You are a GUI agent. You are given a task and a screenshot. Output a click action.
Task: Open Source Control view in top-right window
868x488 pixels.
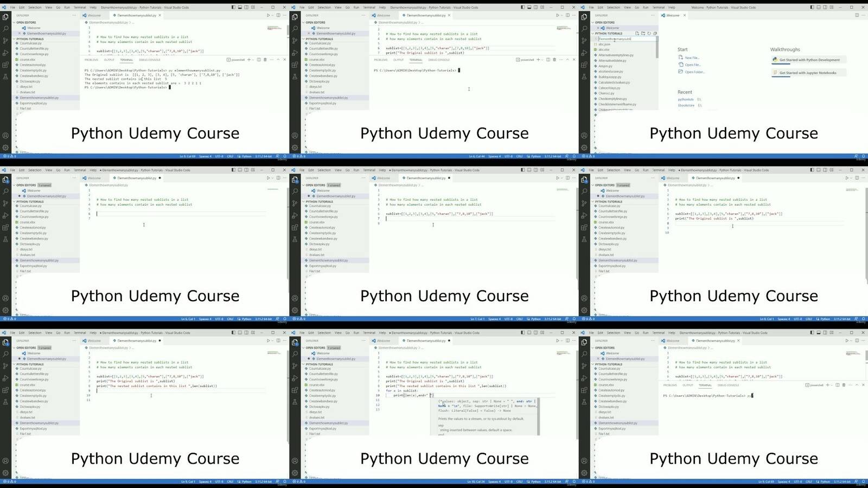pyautogui.click(x=584, y=41)
